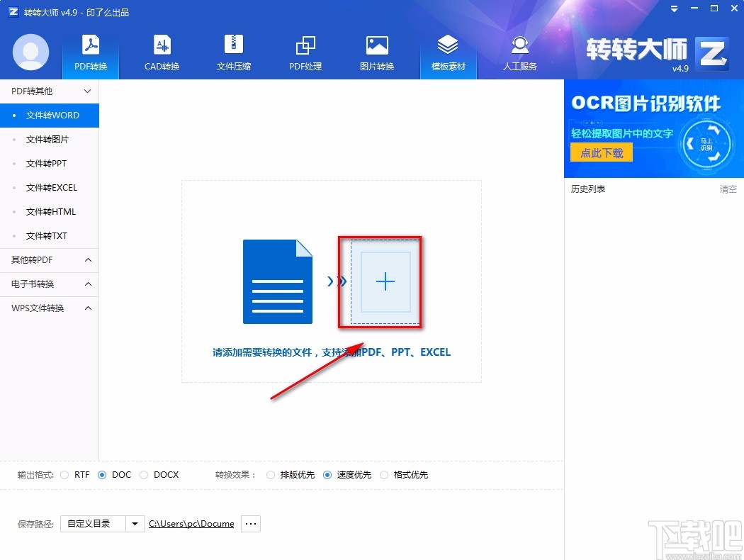The width and height of the screenshot is (744, 560).
Task: Switch to 文件转EXCEL conversion
Action: coord(50,187)
